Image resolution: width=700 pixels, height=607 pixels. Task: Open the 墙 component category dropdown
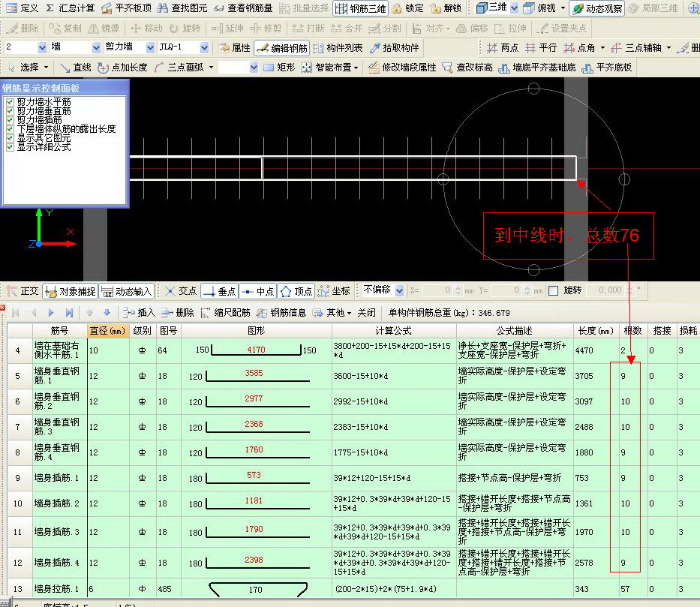point(96,47)
